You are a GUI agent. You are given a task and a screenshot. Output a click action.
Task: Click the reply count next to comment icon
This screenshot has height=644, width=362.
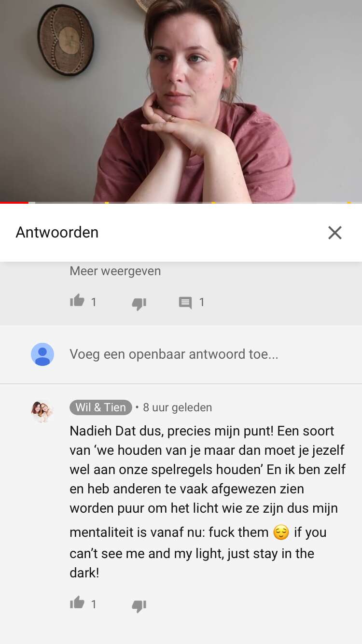202,302
